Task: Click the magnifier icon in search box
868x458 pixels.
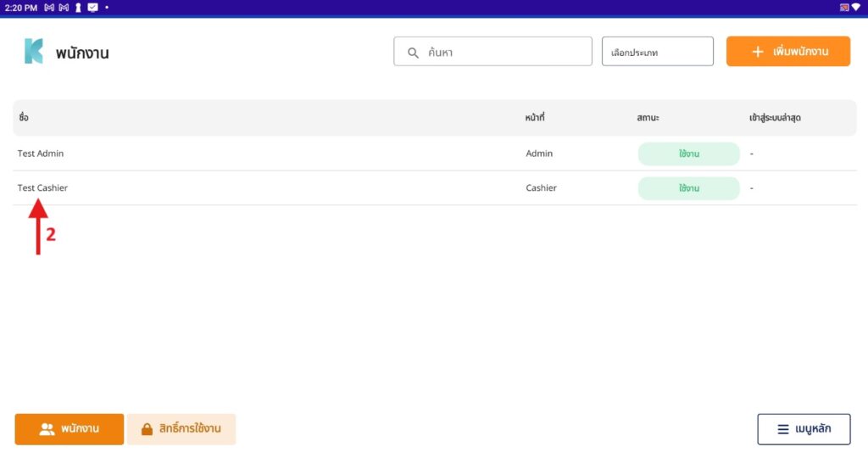Action: (414, 53)
